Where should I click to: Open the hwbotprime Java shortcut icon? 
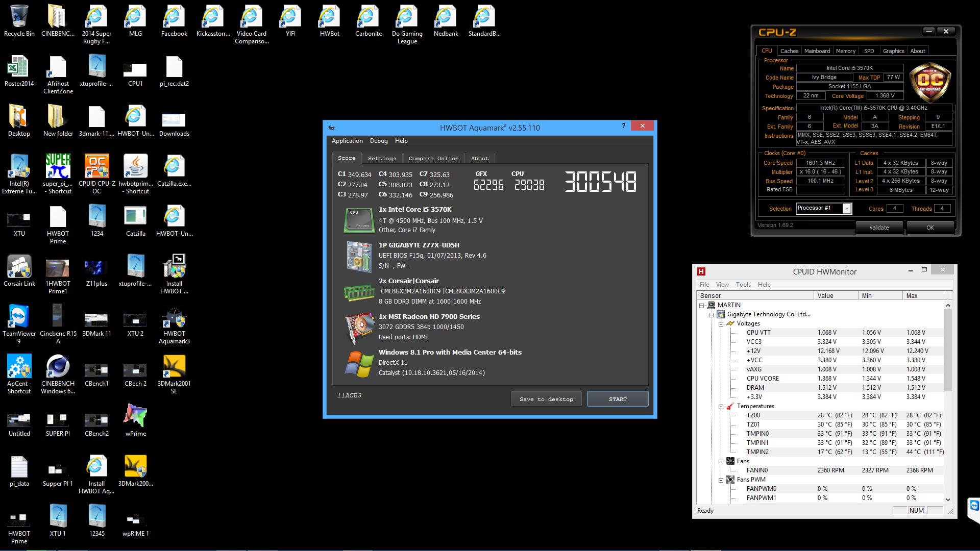(x=135, y=173)
